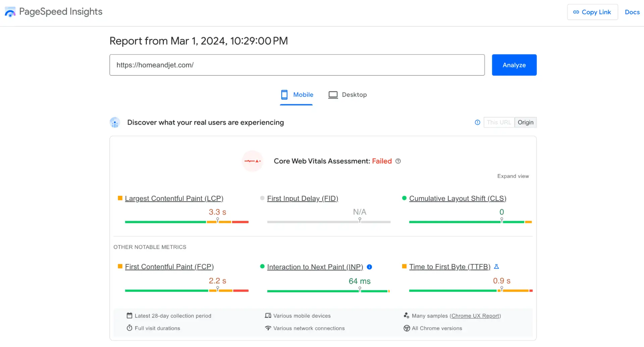Click the orange square LCP status marker
This screenshot has width=644, height=347.
coord(120,198)
